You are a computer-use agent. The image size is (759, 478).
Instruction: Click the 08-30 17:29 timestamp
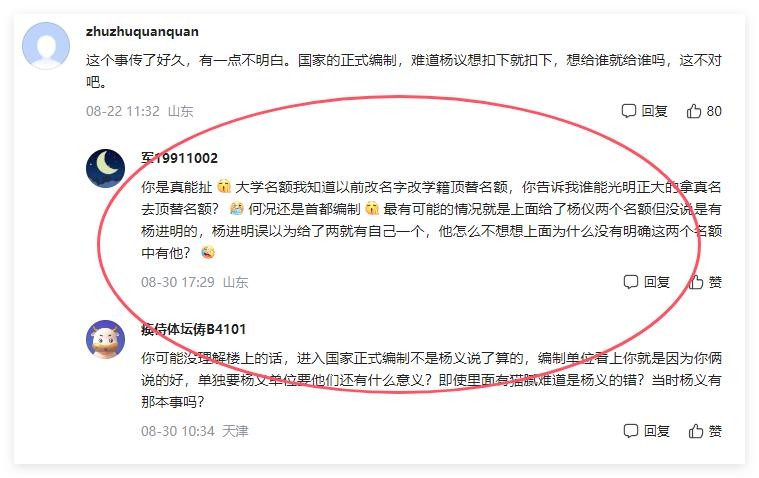pos(178,282)
